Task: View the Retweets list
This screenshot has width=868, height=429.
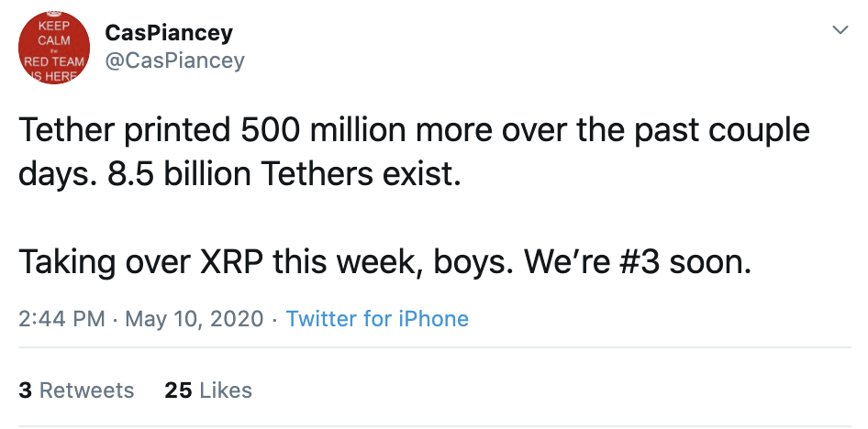Action: 86,390
